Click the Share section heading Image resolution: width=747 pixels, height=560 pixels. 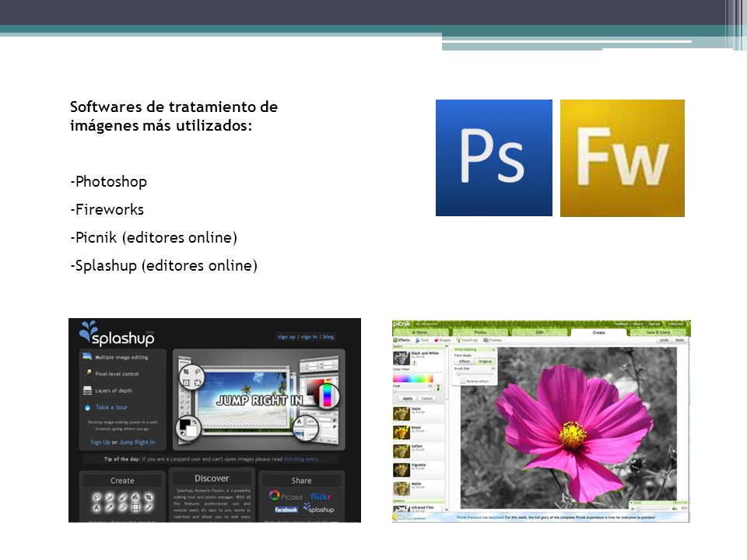click(302, 481)
